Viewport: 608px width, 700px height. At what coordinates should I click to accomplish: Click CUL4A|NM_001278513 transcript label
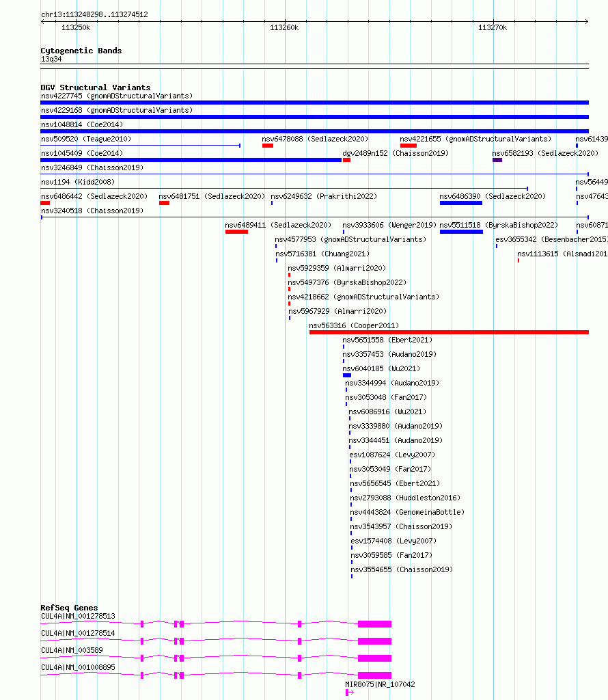(78, 616)
